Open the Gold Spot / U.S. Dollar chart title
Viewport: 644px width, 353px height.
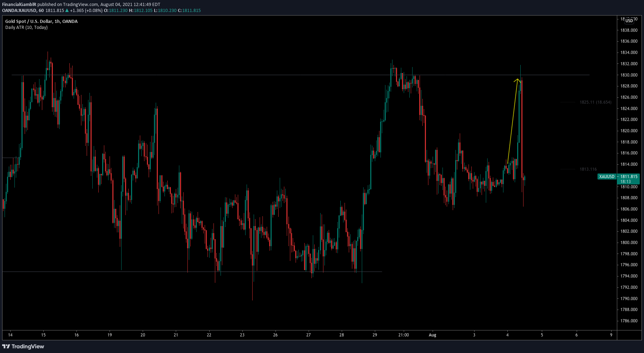point(41,22)
